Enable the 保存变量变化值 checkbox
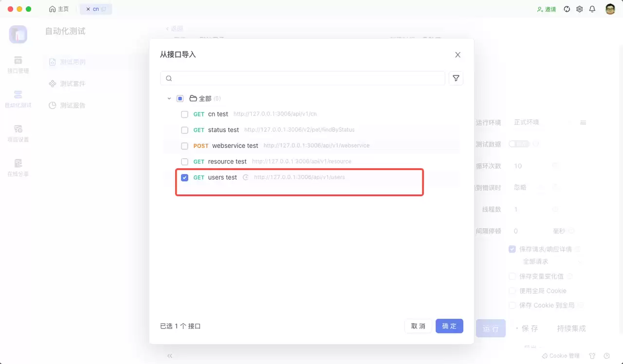This screenshot has height=364, width=623. [512, 276]
